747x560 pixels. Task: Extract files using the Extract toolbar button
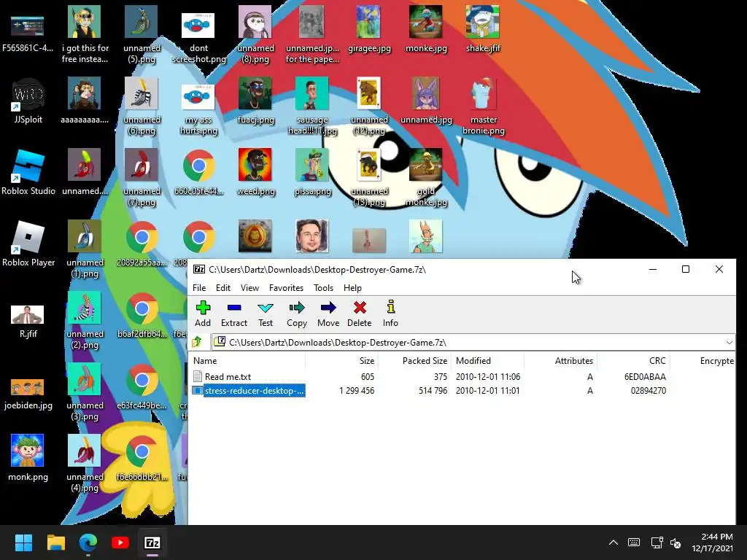(234, 314)
